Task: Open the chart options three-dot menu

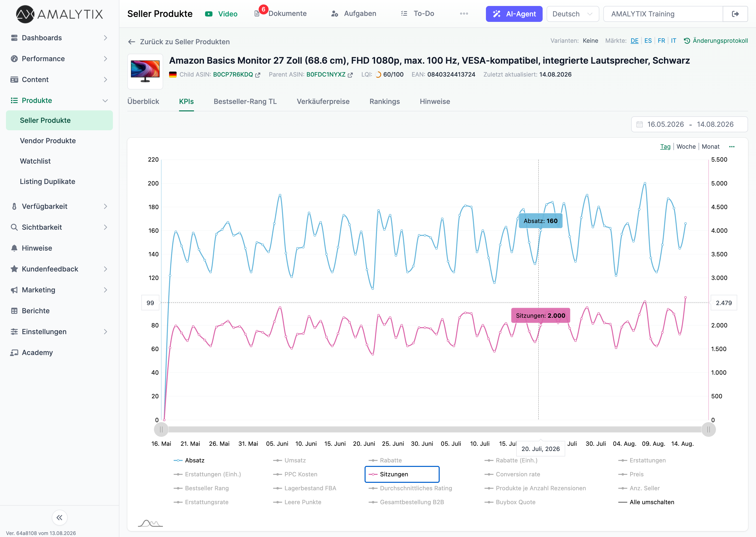Action: [732, 146]
